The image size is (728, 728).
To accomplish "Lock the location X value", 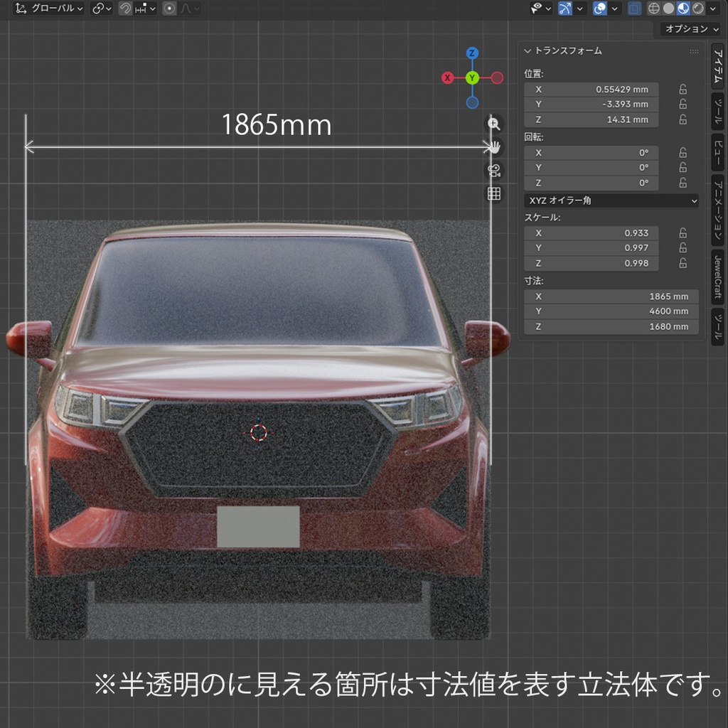I will pos(682,89).
